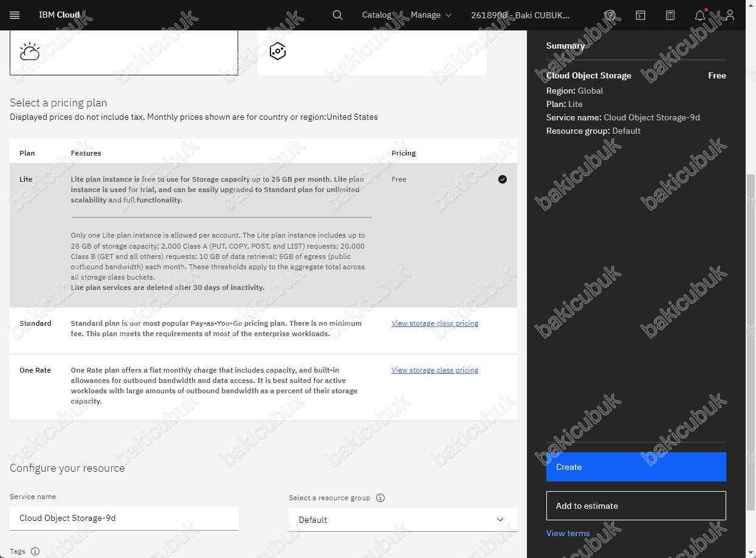Image resolution: width=756 pixels, height=558 pixels.
Task: Open the Help question mark icon
Action: [x=610, y=15]
